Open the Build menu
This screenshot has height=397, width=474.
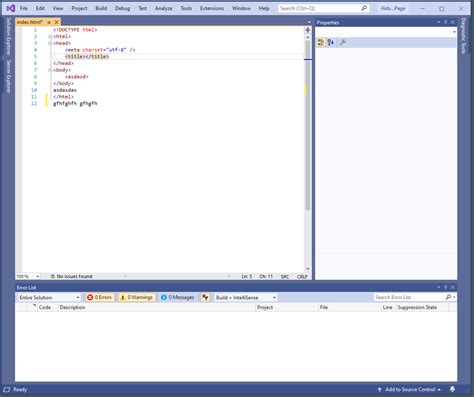101,8
